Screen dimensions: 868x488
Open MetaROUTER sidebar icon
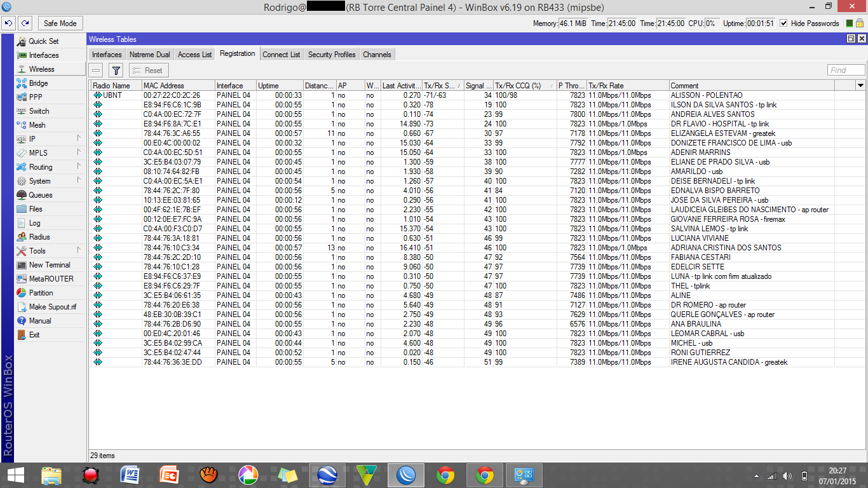(22, 279)
